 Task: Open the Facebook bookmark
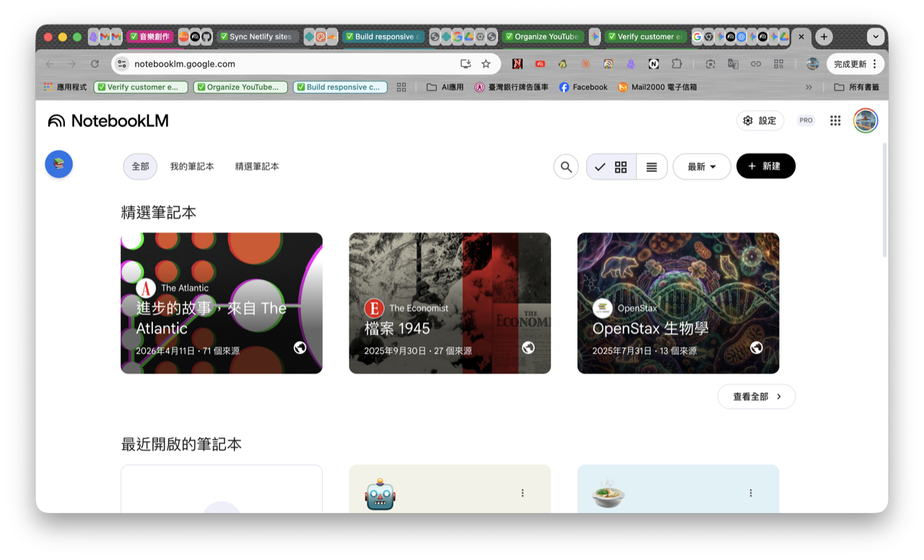pos(583,87)
